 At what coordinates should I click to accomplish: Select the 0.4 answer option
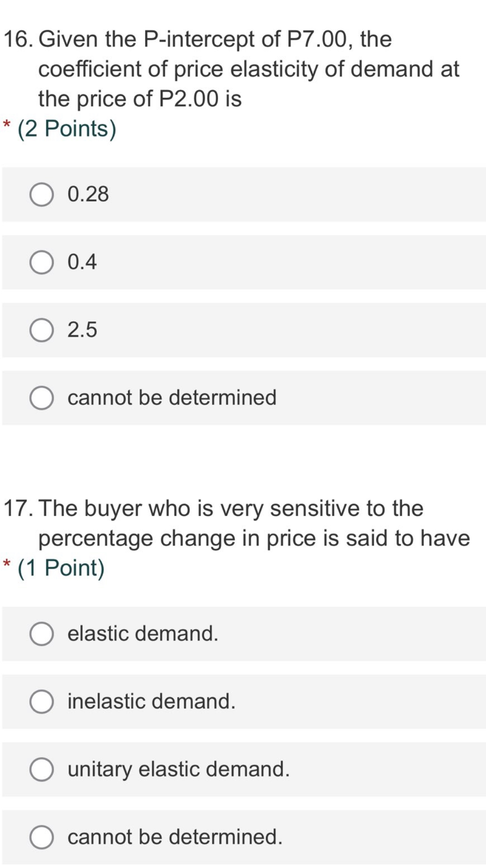coord(42,262)
